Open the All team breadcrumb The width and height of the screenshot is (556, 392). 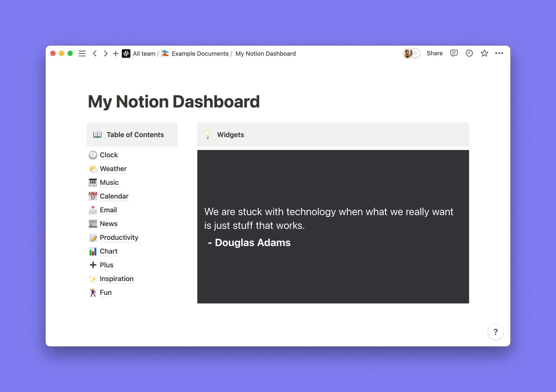[x=144, y=53]
